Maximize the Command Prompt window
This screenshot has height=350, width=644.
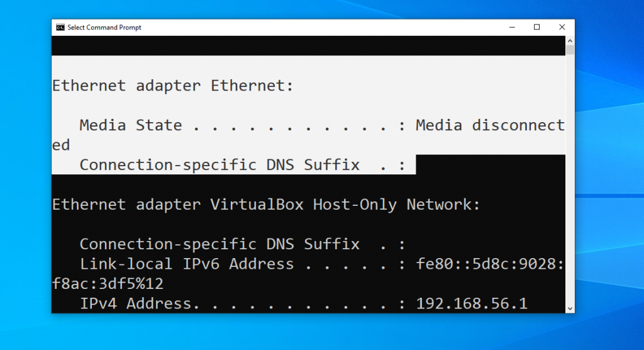pos(536,27)
